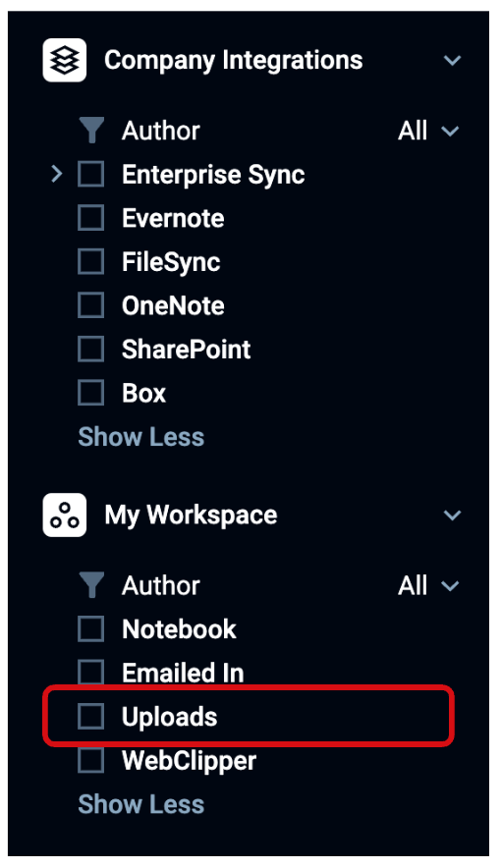Expand the Enterprise Sync tree arrow
Image resolution: width=501 pixels, height=868 pixels.
point(56,175)
